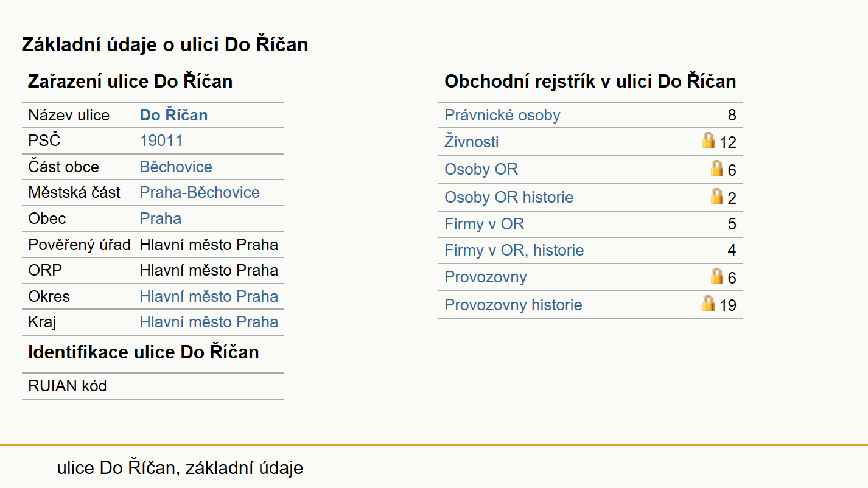Open the Živnosti link
This screenshot has width=868, height=488.
tap(471, 142)
